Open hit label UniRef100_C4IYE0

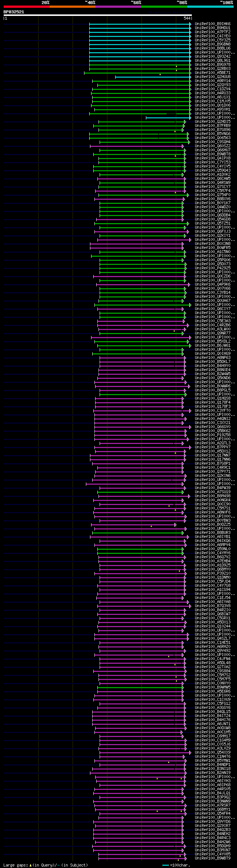(213, 36)
